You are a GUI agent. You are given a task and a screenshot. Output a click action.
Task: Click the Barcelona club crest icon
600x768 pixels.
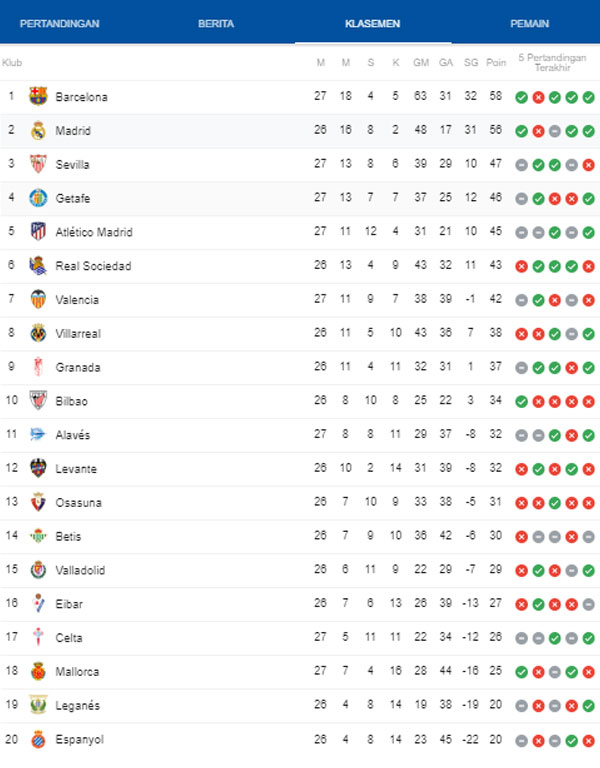pos(38,97)
